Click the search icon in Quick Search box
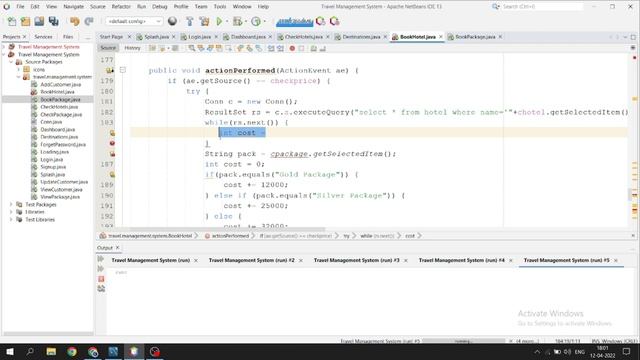Screen dimensions: 640x360 pyautogui.click(x=496, y=7)
